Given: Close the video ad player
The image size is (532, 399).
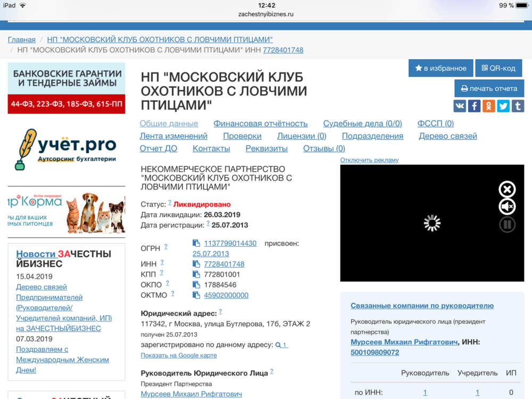Looking at the screenshot, I should point(507,189).
